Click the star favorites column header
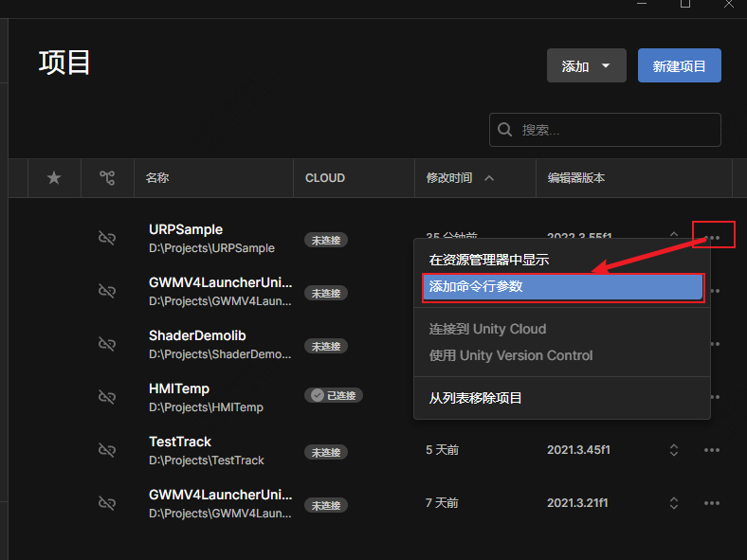Image resolution: width=747 pixels, height=560 pixels. (54, 177)
